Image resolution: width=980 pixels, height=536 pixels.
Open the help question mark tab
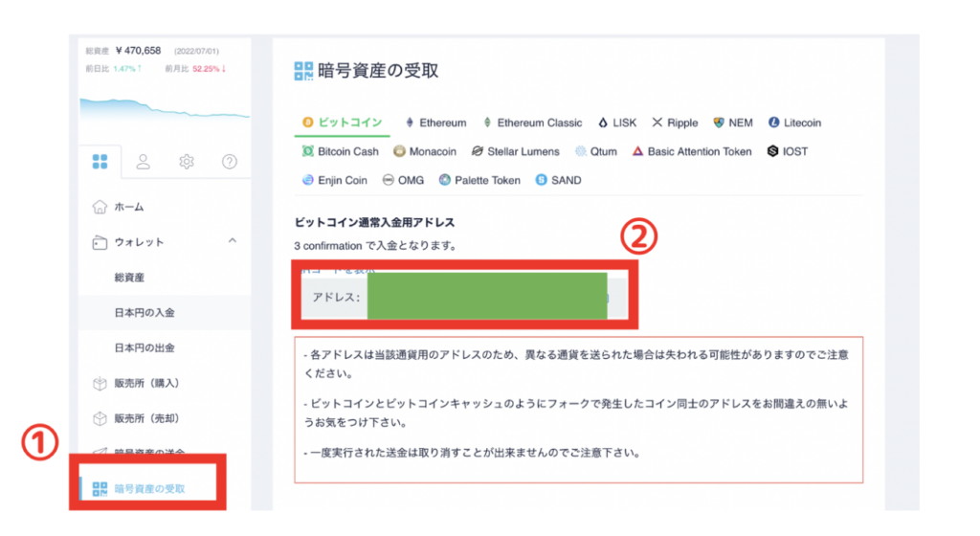point(230,162)
